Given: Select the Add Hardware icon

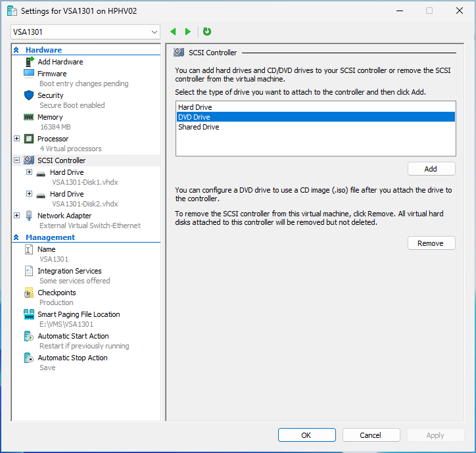Looking at the screenshot, I should [x=29, y=62].
